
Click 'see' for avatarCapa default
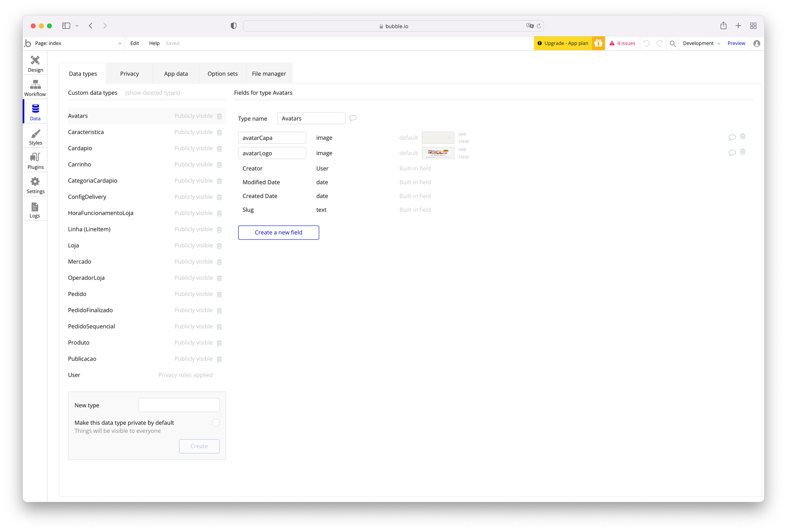[462, 134]
